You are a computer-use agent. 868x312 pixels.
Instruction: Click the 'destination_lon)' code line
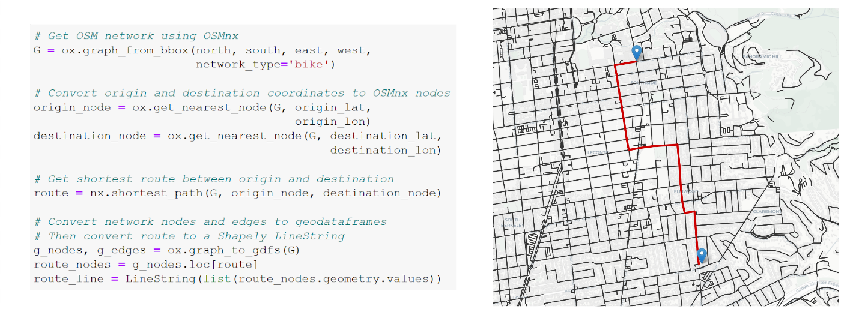pos(385,150)
